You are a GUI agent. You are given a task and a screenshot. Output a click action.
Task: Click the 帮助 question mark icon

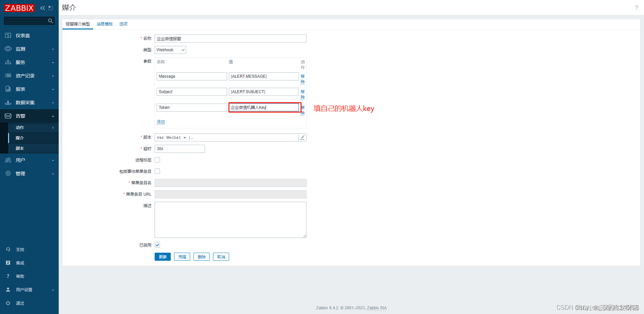click(8, 276)
